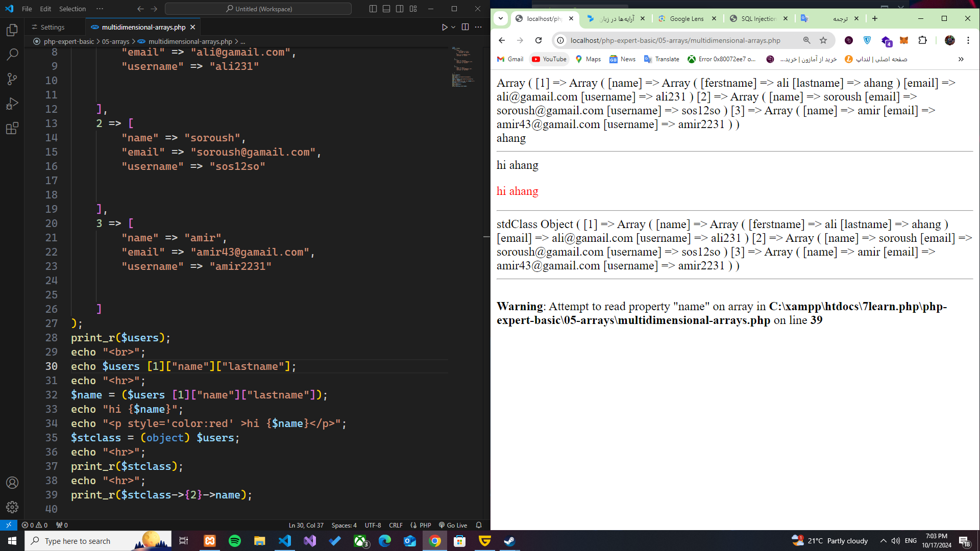Click the Chrome address bar URL

click(x=675, y=40)
